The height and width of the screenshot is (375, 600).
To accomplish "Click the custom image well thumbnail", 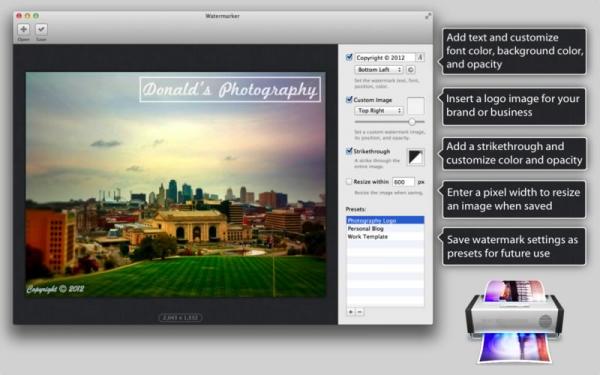I will [416, 106].
